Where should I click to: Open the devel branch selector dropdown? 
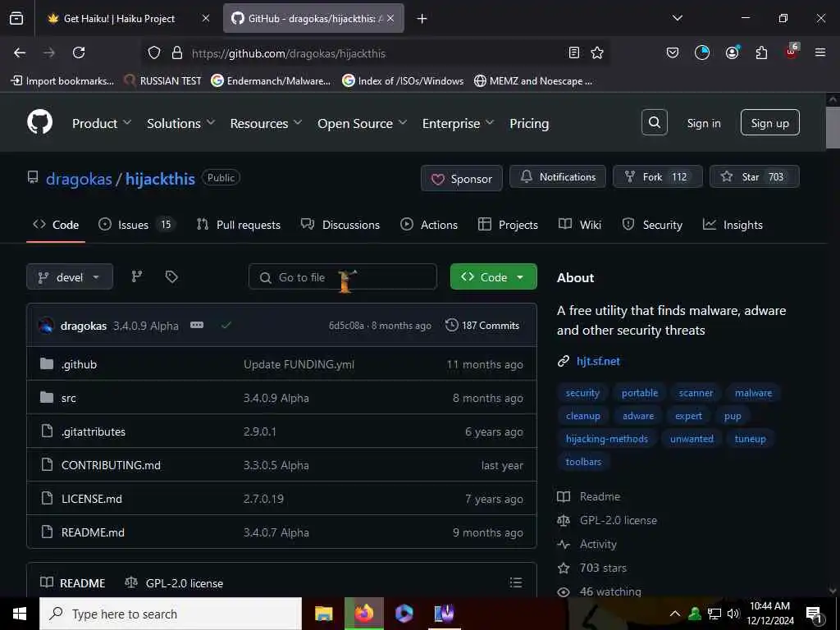click(70, 277)
